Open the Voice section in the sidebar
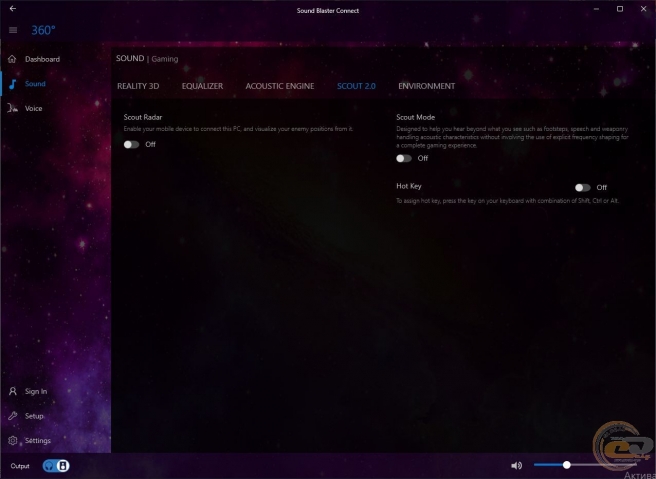 pos(33,108)
